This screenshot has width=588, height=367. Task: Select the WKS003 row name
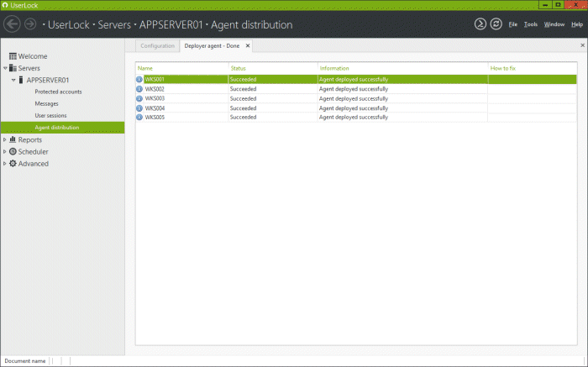coord(155,98)
